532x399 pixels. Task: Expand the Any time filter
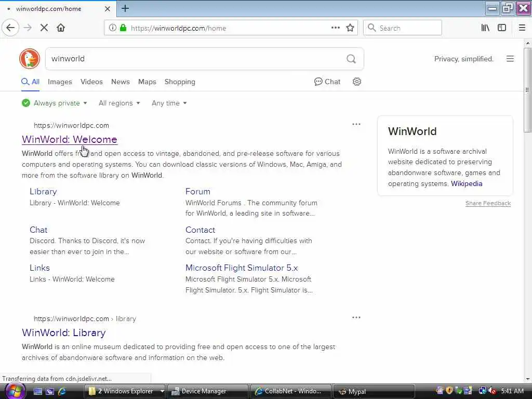169,103
